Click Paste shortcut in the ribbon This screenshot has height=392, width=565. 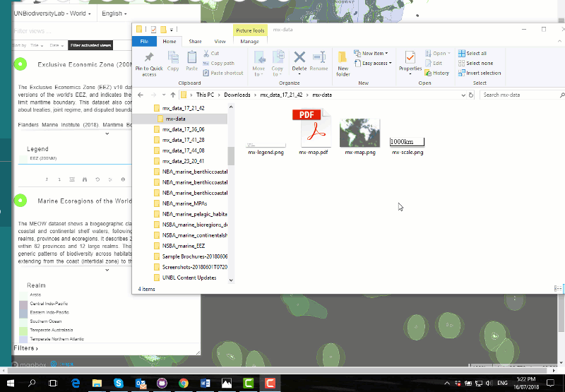pyautogui.click(x=223, y=73)
